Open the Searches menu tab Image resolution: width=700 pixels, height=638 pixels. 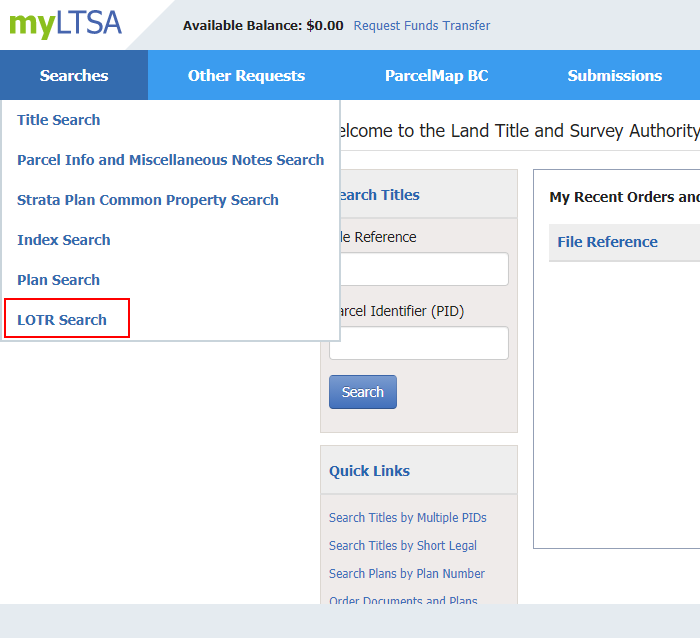[x=74, y=75]
